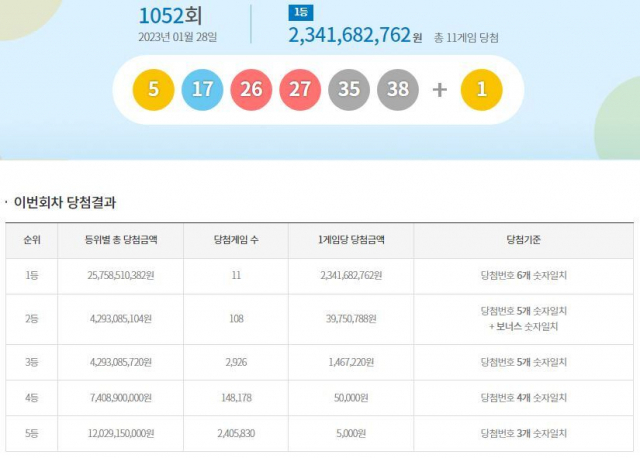
Task: Click the 총 11게임 당첨 text
Action: tap(466, 38)
